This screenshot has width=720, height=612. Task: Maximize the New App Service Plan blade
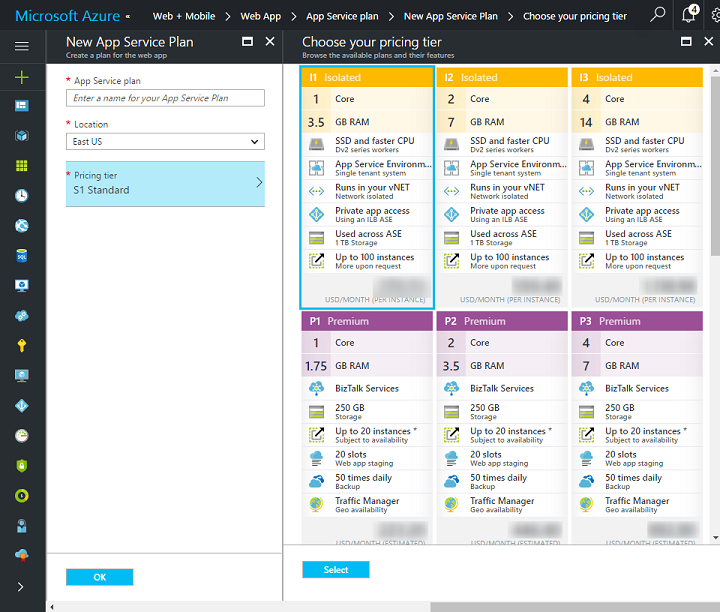[248, 42]
